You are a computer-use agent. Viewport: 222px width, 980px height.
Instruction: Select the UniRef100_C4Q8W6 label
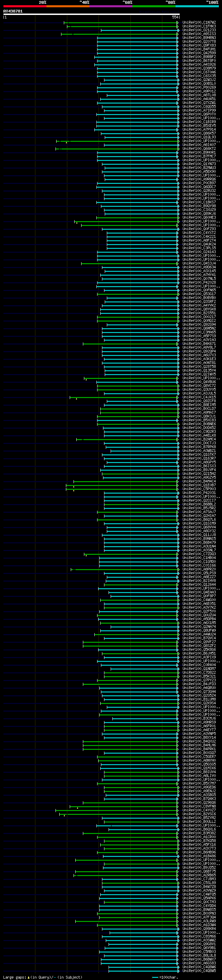pyautogui.click(x=199, y=967)
